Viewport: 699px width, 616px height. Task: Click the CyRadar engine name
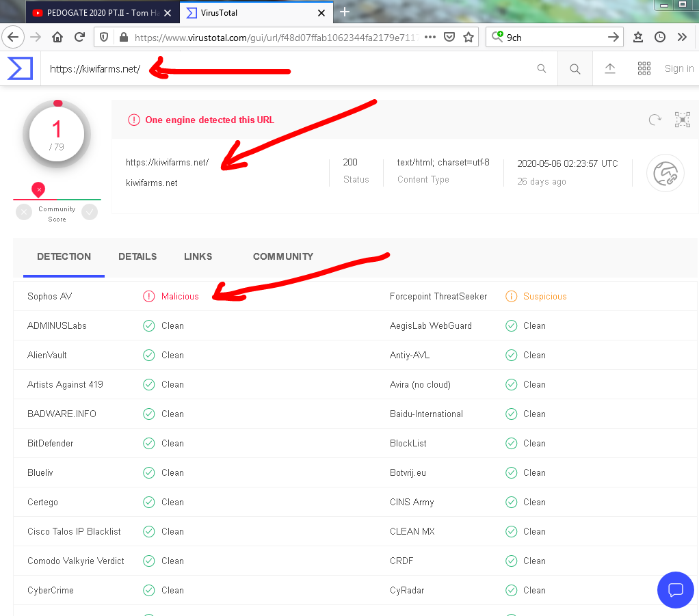point(407,591)
